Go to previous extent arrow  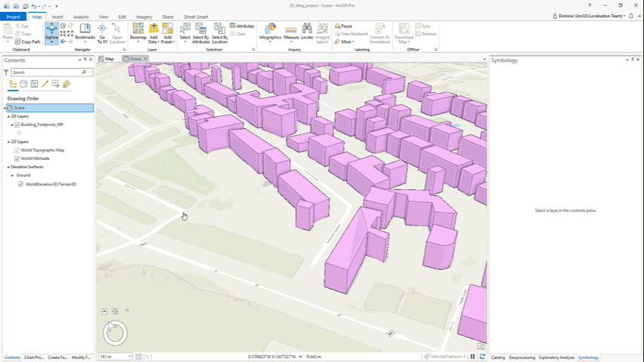click(63, 41)
